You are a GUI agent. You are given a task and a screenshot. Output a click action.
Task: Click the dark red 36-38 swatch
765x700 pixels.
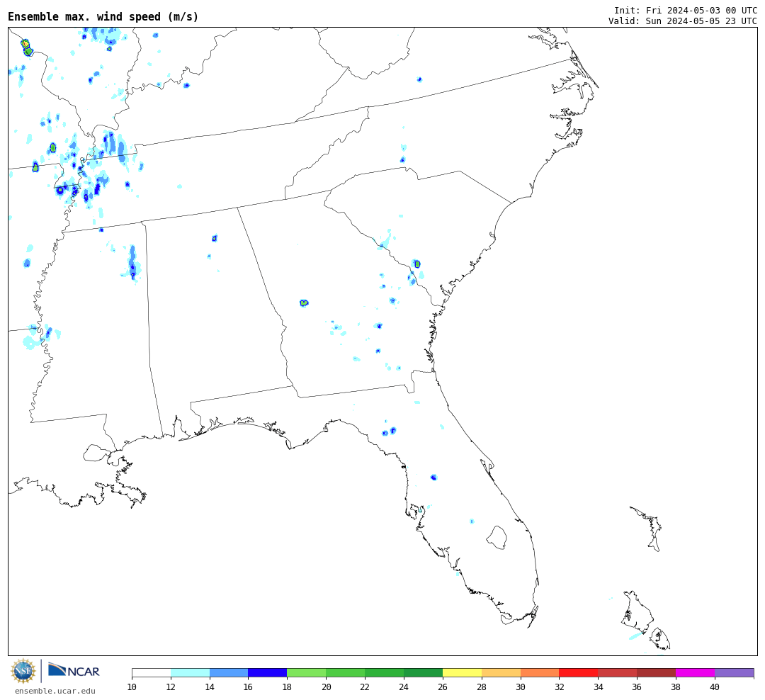(x=656, y=672)
